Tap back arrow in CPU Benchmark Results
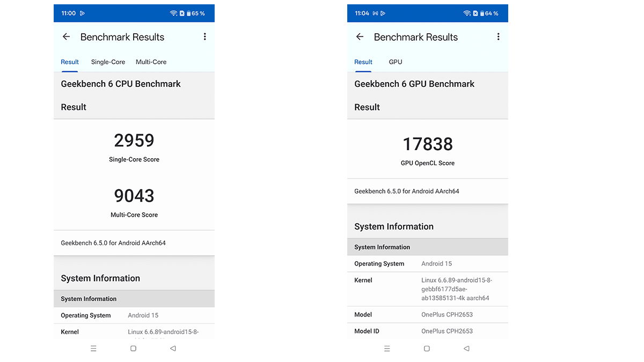The image size is (644, 362). [66, 37]
